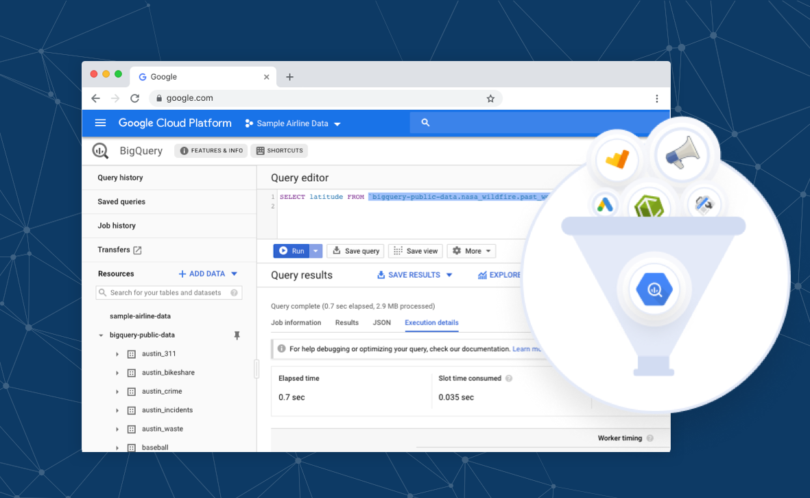Switch to the JSON tab

point(382,322)
